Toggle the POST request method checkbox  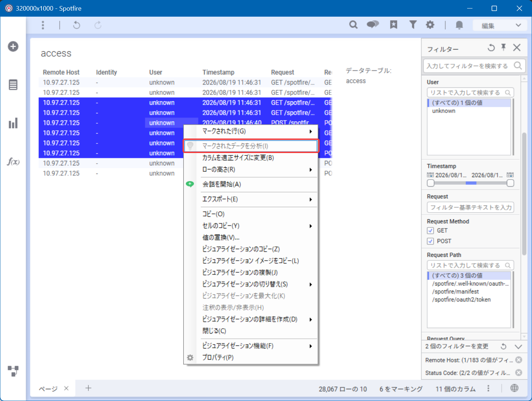431,241
